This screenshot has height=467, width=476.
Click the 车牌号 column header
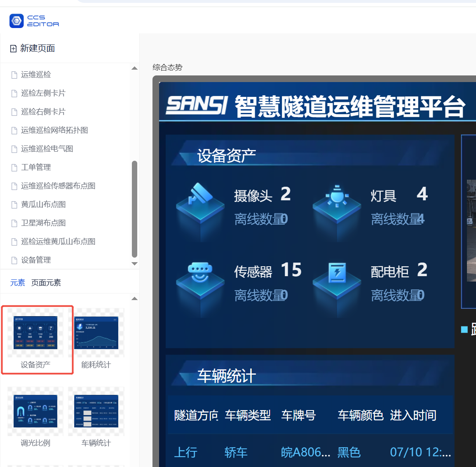pos(298,415)
